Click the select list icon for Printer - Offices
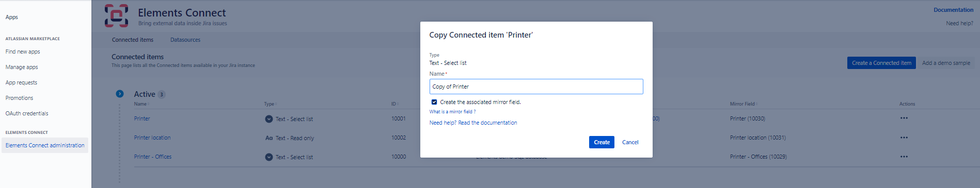The width and height of the screenshot is (980, 188). (269, 157)
